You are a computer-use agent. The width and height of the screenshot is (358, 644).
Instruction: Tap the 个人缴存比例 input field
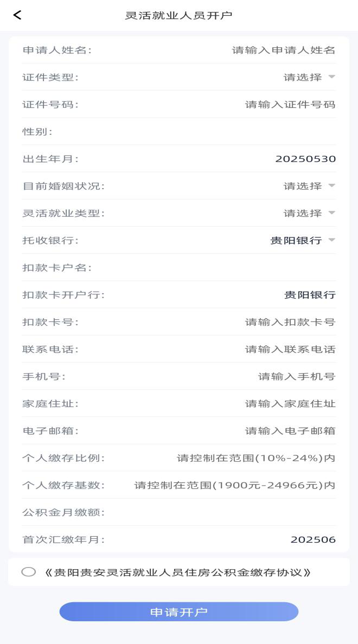256,458
